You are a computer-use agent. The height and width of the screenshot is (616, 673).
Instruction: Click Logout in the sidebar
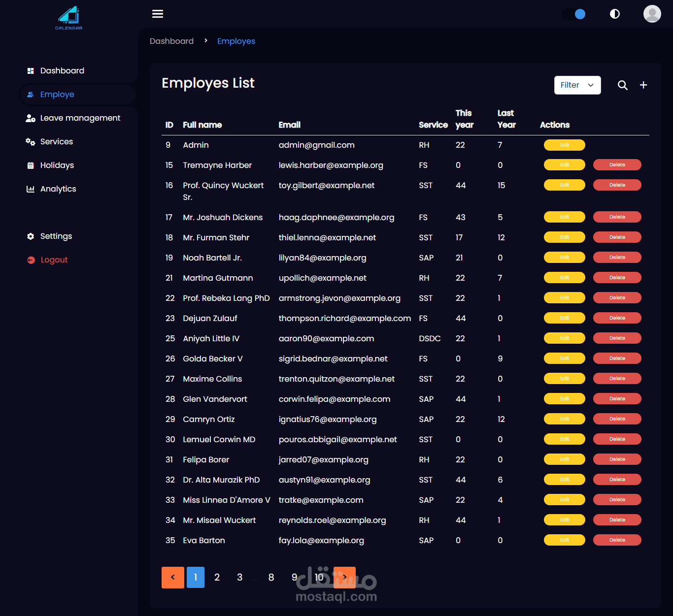click(x=54, y=260)
